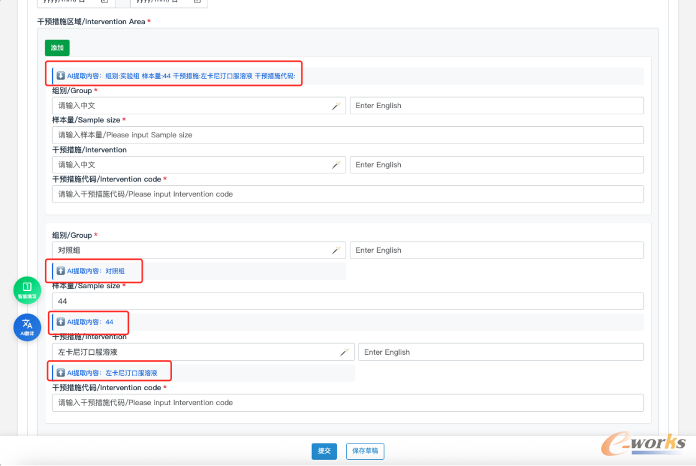Click the AI extract icon next to 左卡尼汀口服溶液

(x=60, y=373)
